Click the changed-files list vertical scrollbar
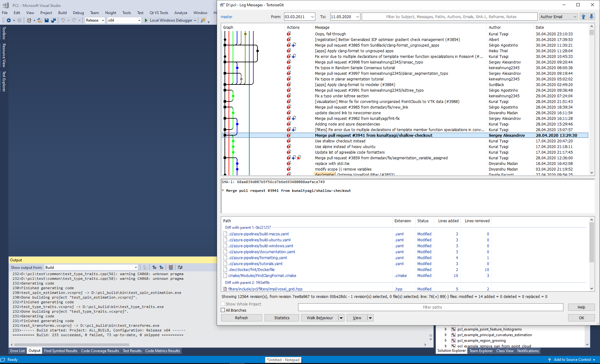 [592, 243]
